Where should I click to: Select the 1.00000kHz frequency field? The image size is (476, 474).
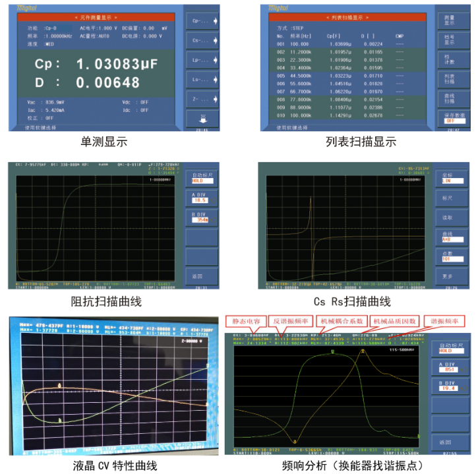pyautogui.click(x=57, y=36)
